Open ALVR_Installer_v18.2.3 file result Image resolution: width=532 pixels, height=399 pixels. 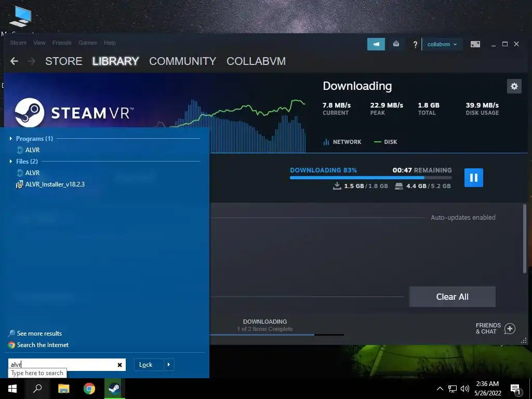click(50, 184)
